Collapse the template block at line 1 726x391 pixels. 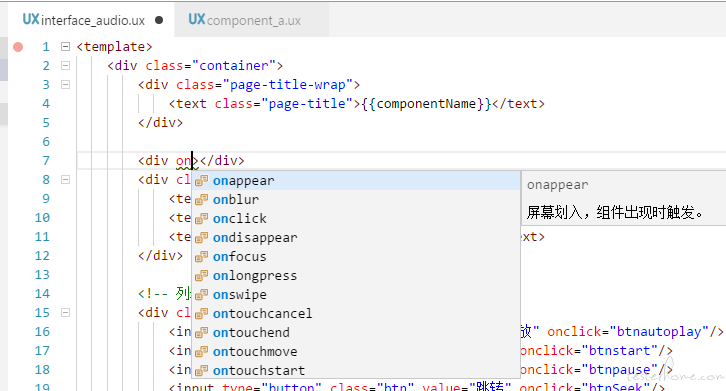[65, 46]
